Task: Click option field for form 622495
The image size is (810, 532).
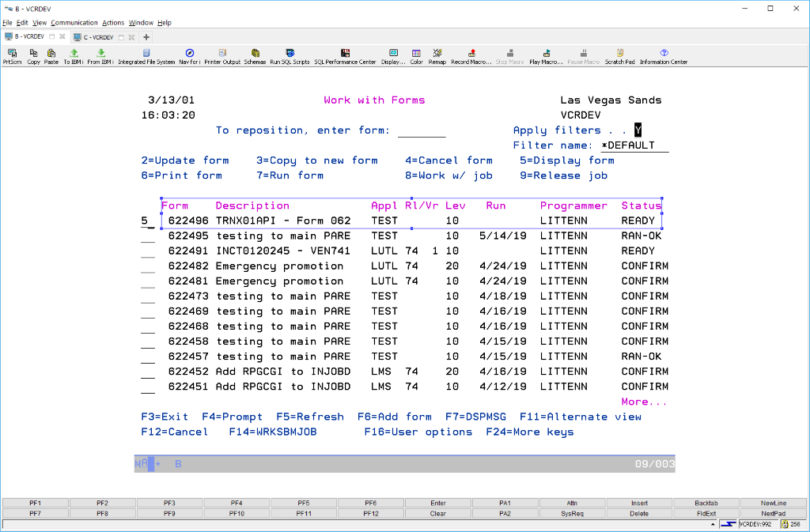Action: [x=148, y=236]
